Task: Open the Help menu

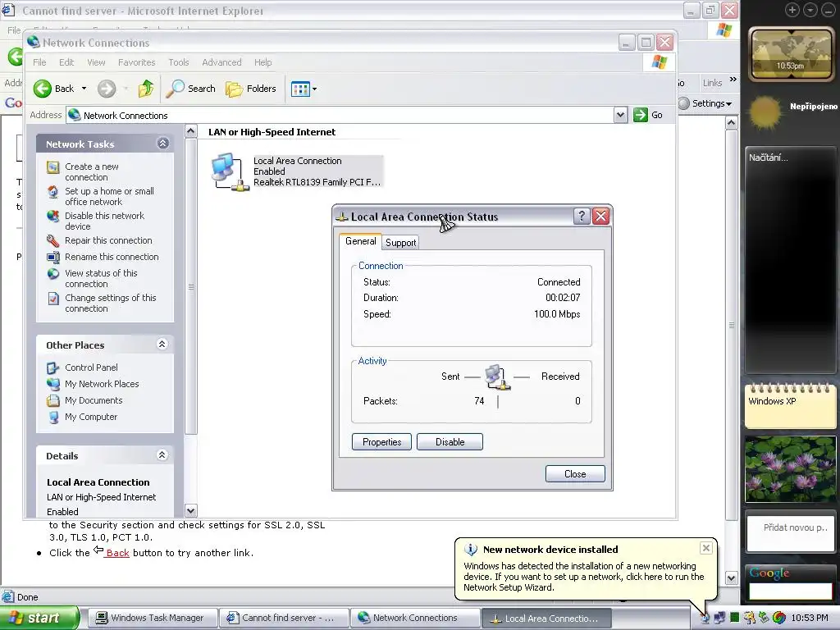Action: 263,62
